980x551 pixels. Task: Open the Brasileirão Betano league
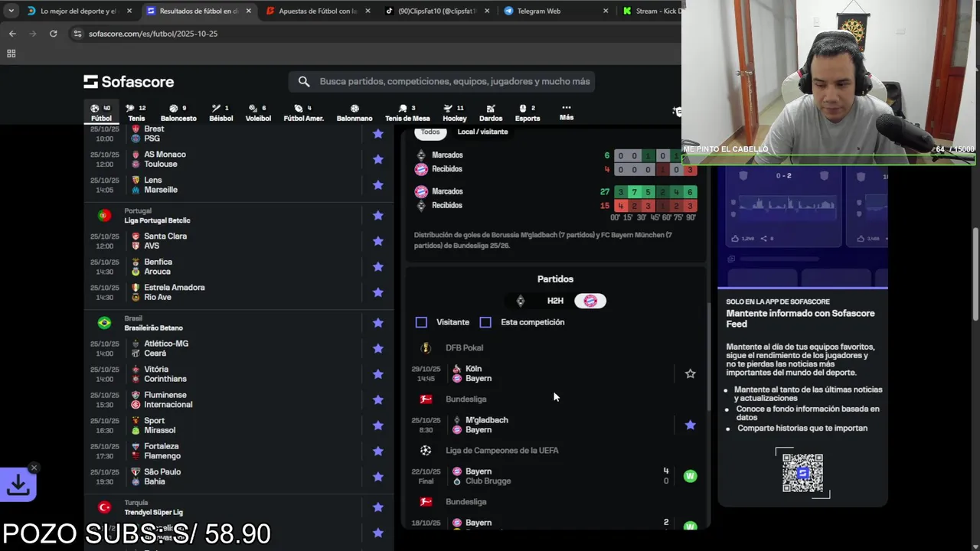(153, 328)
